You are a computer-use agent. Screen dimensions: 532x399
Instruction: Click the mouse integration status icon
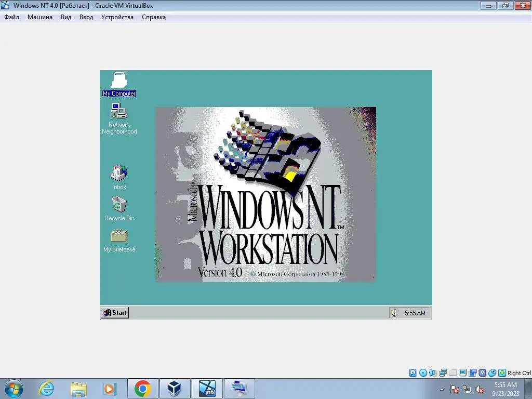tap(492, 373)
